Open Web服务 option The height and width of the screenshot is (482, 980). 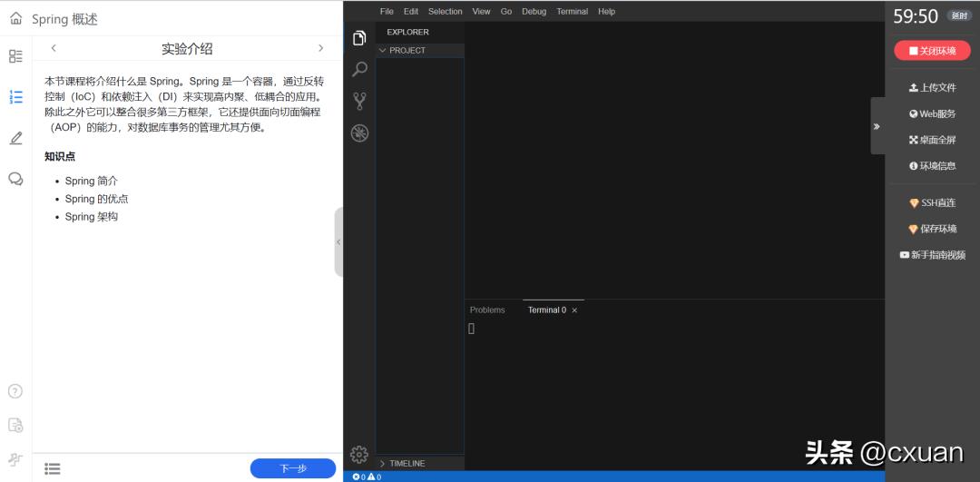933,113
